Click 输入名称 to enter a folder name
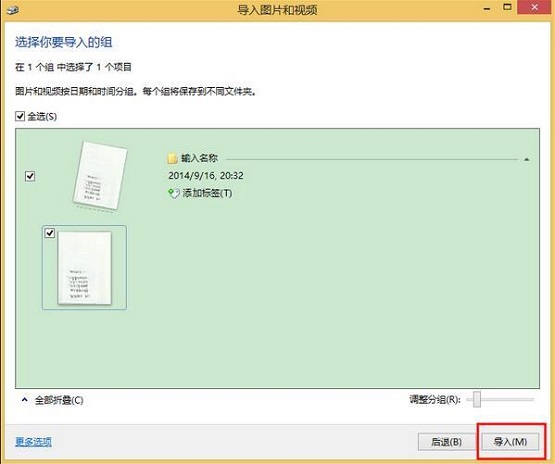This screenshot has width=555, height=464. 199,158
